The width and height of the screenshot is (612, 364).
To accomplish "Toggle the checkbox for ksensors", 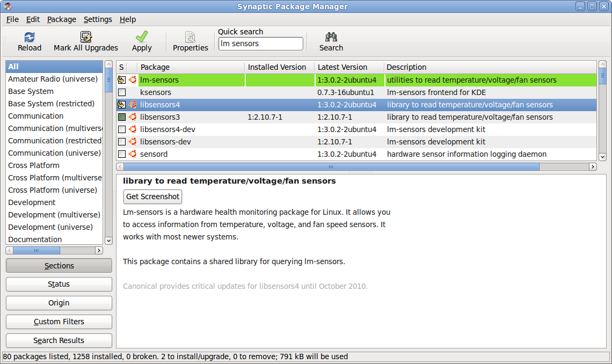I will pyautogui.click(x=121, y=92).
